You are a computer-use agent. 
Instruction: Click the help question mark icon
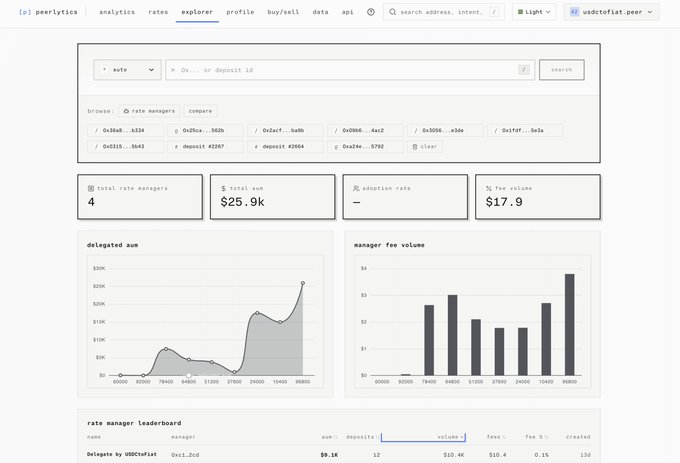[x=371, y=12]
